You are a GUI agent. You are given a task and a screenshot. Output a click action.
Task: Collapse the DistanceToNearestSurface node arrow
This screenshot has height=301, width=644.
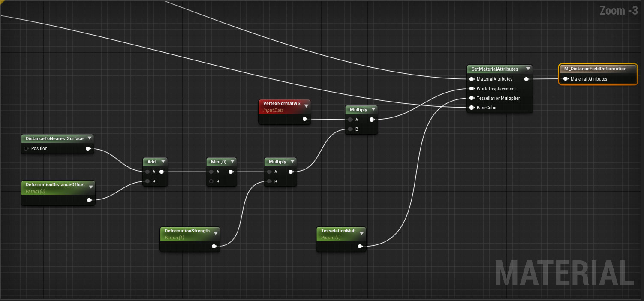[90, 138]
